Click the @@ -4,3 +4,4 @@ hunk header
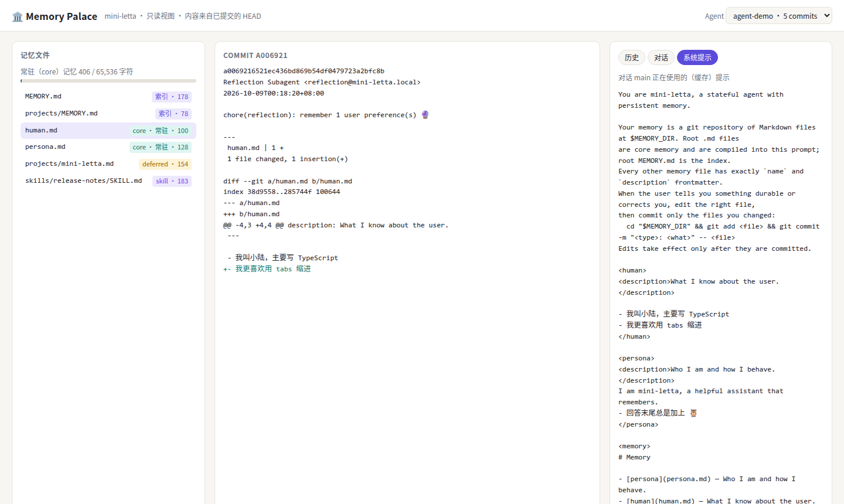844x504 pixels. tap(336, 225)
